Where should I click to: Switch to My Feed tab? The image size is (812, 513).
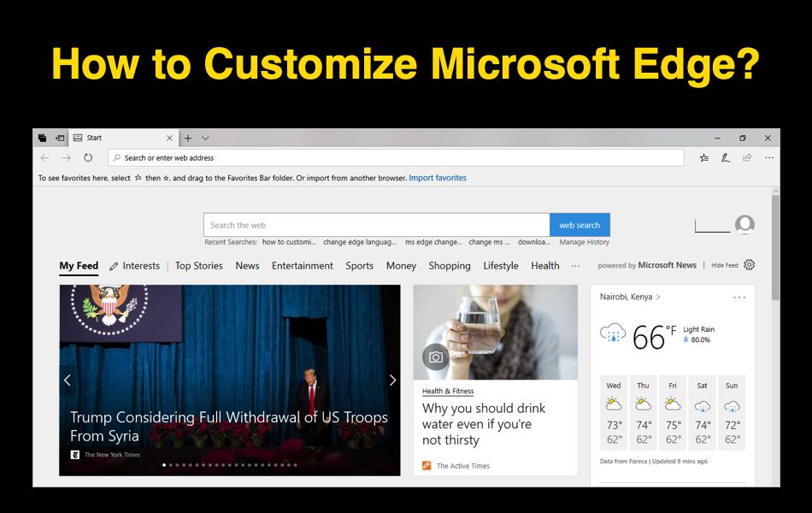pos(79,266)
